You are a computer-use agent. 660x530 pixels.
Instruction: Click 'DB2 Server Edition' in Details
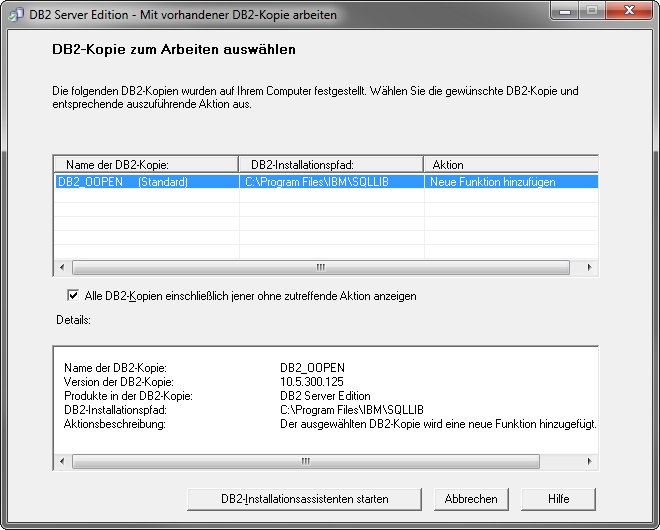tap(325, 396)
